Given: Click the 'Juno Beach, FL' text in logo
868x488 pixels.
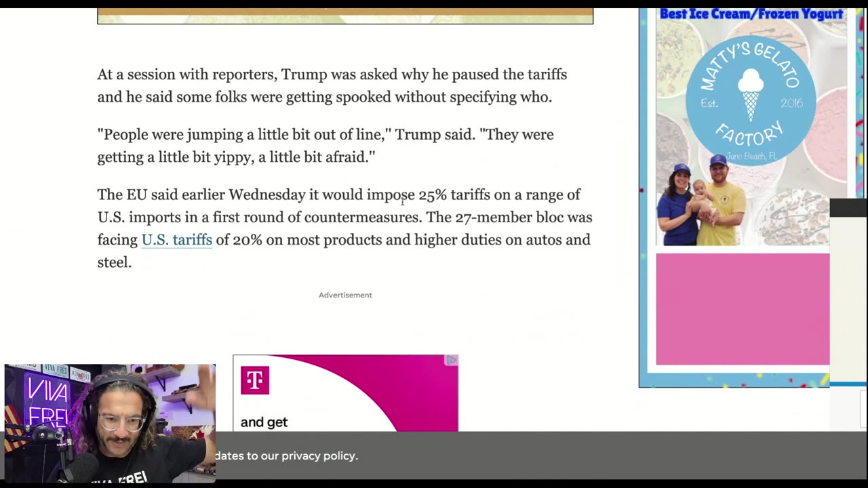Looking at the screenshot, I should 751,157.
